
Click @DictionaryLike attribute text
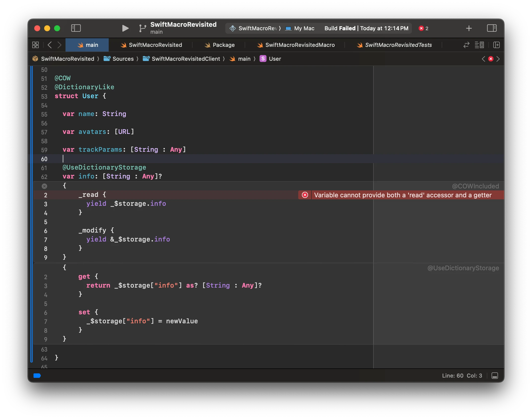pyautogui.click(x=84, y=87)
